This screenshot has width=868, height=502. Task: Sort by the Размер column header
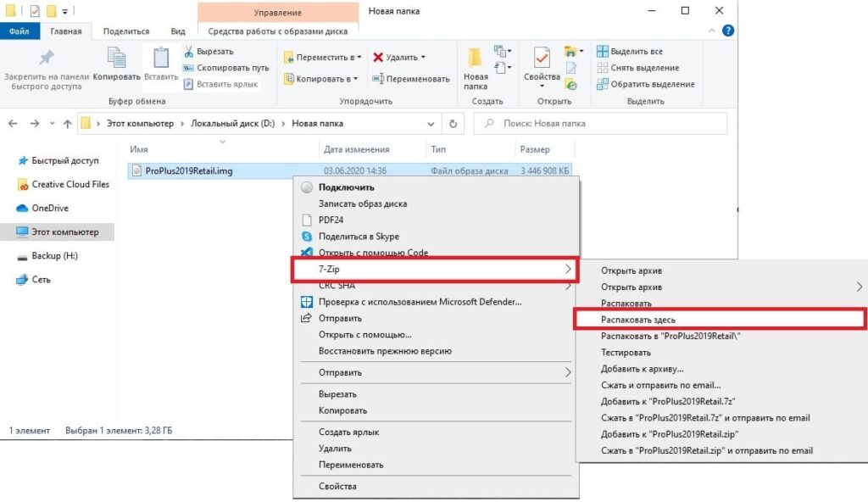(535, 149)
